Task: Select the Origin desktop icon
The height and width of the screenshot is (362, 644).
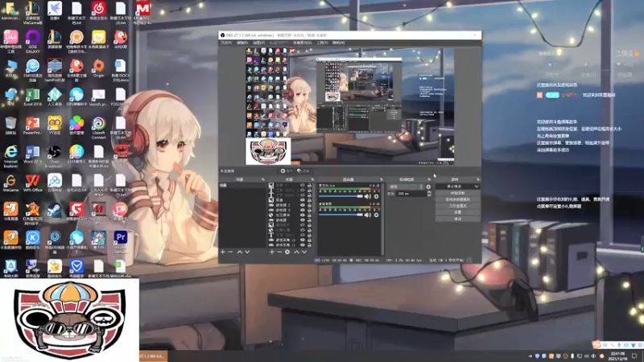Action: 98,68
